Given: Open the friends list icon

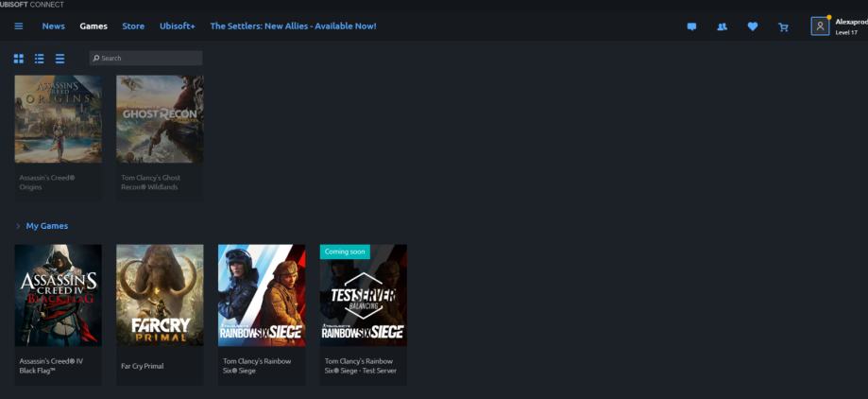Looking at the screenshot, I should (x=722, y=26).
